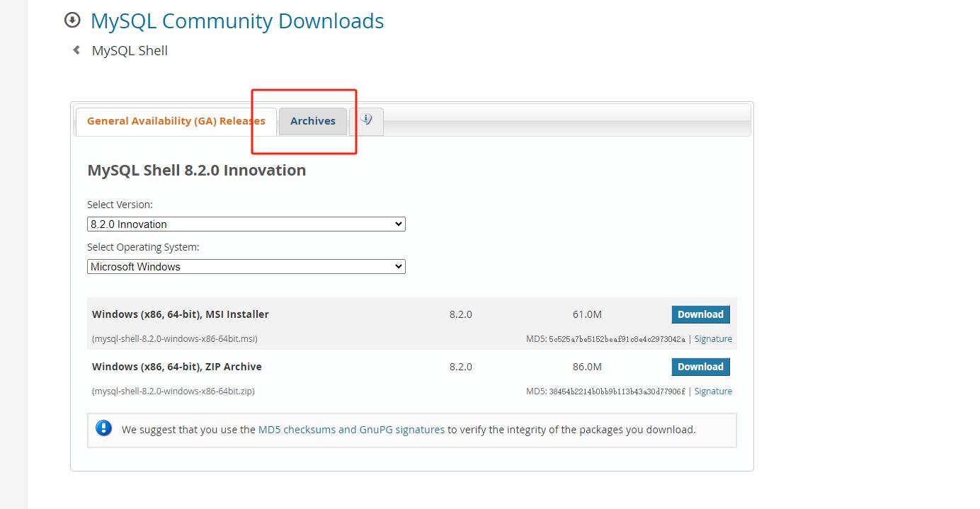980x509 pixels.
Task: Click the Select Version label
Action: (x=120, y=205)
